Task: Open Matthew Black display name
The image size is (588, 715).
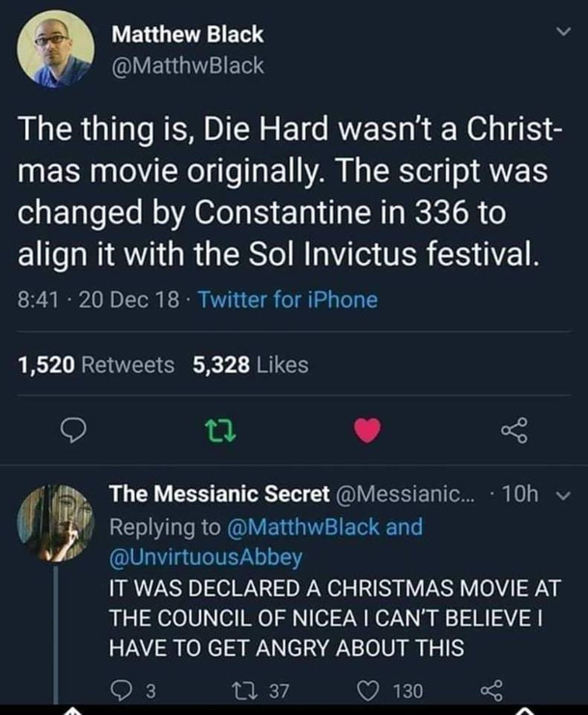Action: (187, 35)
